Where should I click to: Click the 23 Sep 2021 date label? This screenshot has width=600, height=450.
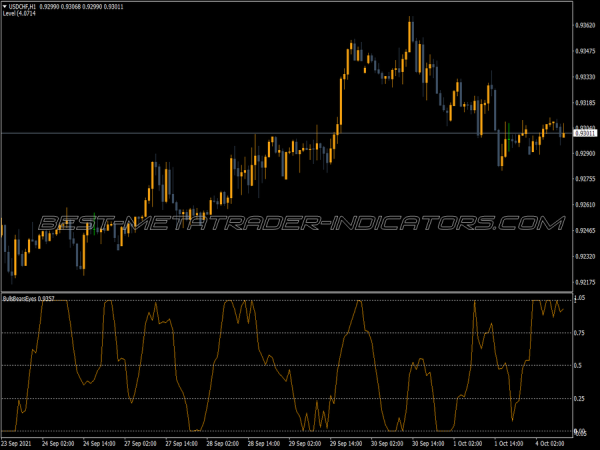pyautogui.click(x=16, y=444)
